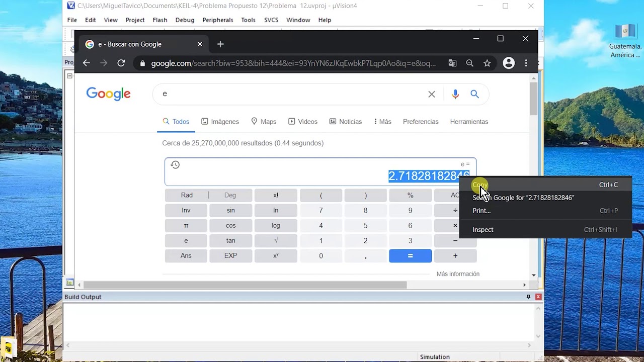Image resolution: width=644 pixels, height=362 pixels.
Task: Toggle the Inv function key
Action: click(x=186, y=210)
